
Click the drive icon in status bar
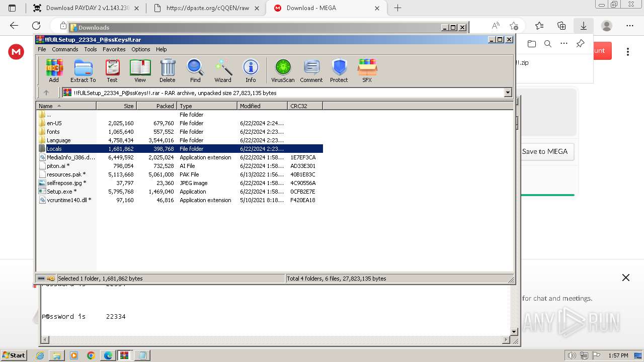(41, 278)
